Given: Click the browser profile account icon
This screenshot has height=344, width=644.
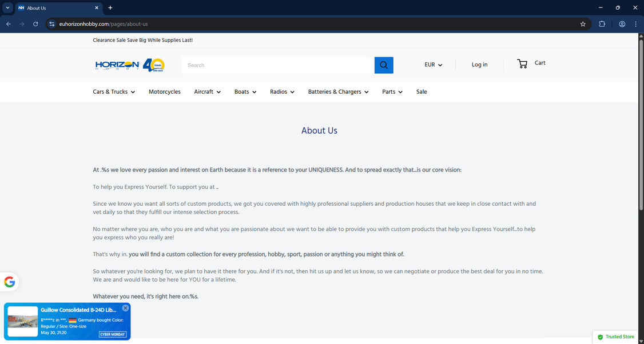Looking at the screenshot, I should pos(622,24).
